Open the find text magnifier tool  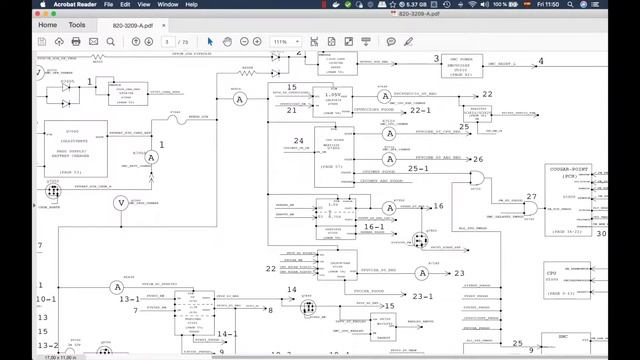111,42
